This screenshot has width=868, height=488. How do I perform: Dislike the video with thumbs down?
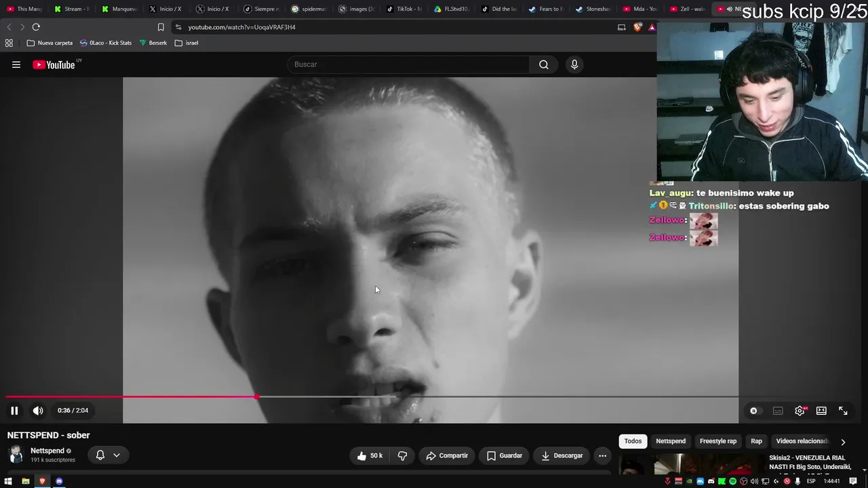click(402, 455)
